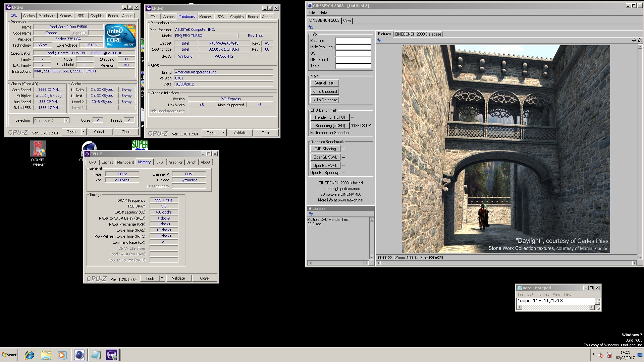Click SUPER PI desktop icon behind CPU-Z
The image size is (644, 362).
[x=140, y=145]
